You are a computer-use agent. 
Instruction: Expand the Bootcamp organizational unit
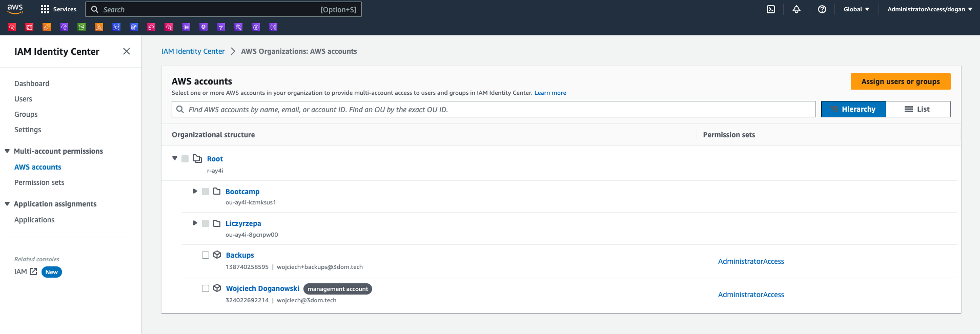coord(195,191)
